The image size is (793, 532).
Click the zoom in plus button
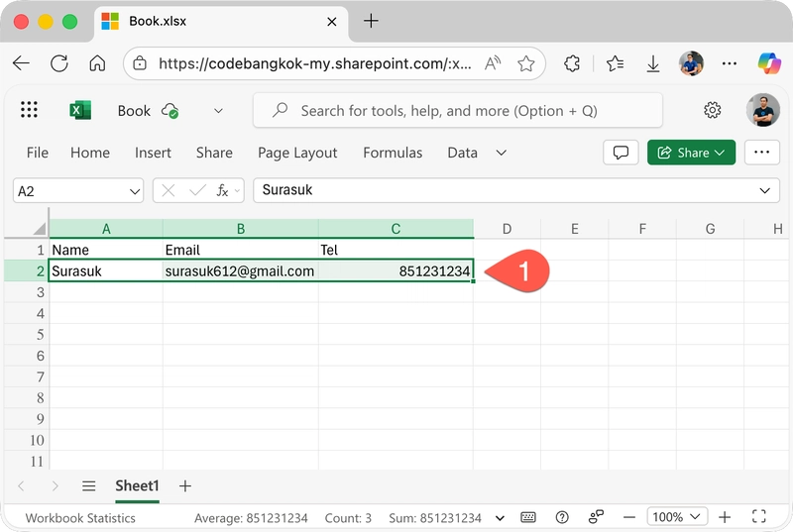pyautogui.click(x=726, y=517)
